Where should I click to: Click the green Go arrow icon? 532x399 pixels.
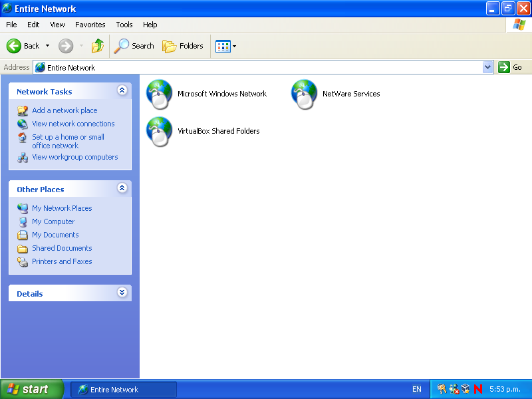pyautogui.click(x=504, y=67)
